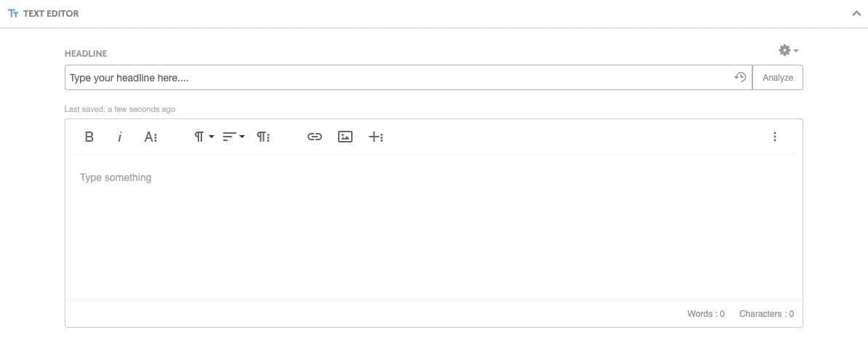The height and width of the screenshot is (359, 868).
Task: Click the Text Editor Tt icon
Action: click(x=13, y=13)
